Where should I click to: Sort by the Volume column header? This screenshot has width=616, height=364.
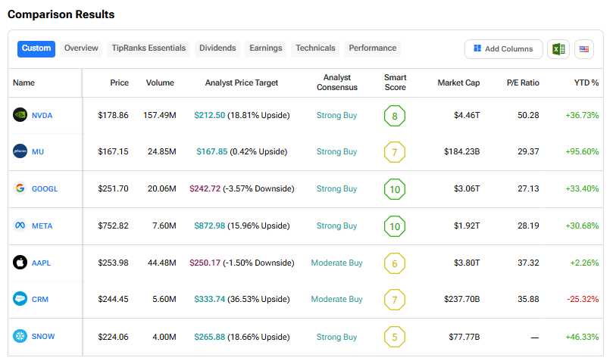[160, 82]
